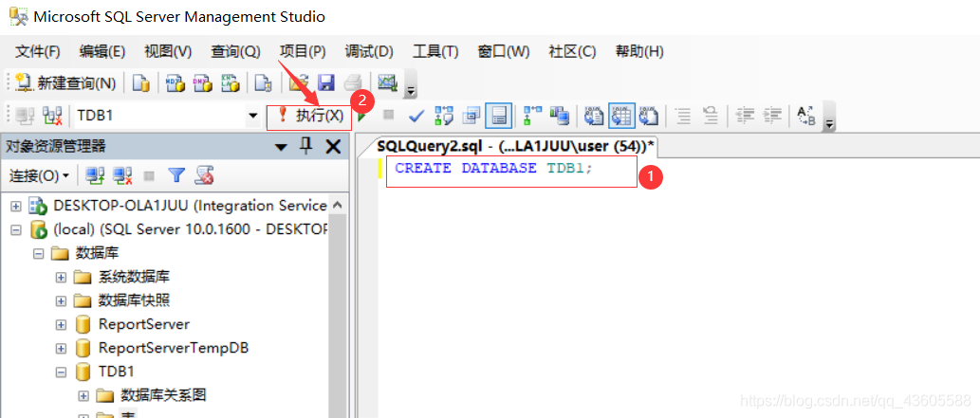Screen dimensions: 980x418
Task: Expand the ReportServerTempDB database node
Action: [x=61, y=349]
